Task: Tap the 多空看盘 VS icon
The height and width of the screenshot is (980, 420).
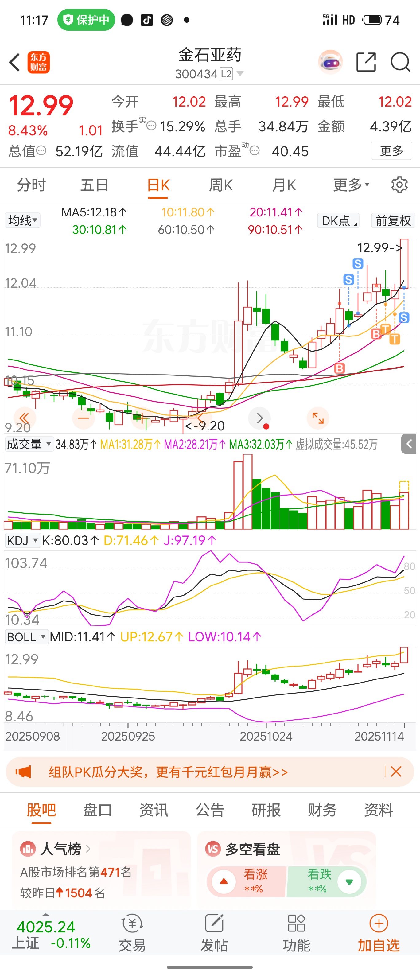Action: 213,849
